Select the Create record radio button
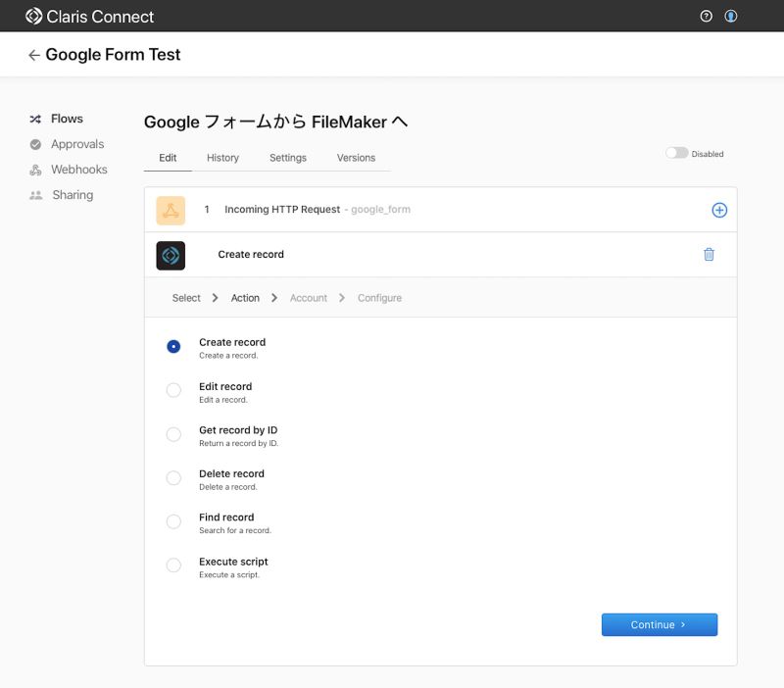This screenshot has height=688, width=784. tap(173, 347)
